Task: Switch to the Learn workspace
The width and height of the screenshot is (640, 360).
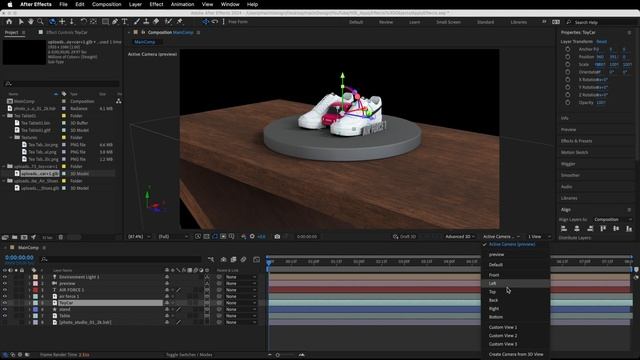Action: (414, 22)
